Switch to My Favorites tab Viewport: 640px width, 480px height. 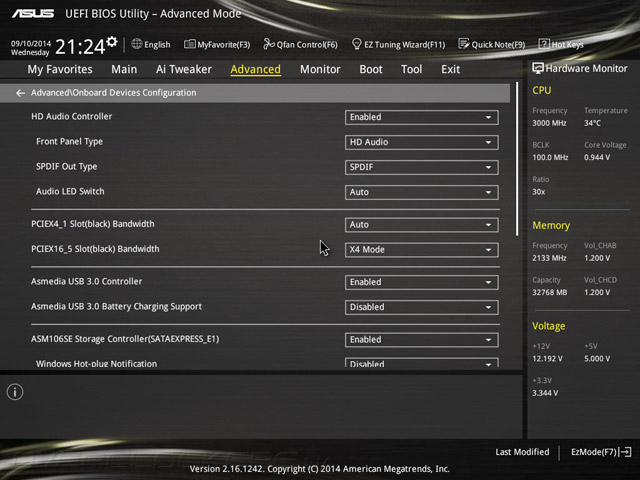click(60, 69)
